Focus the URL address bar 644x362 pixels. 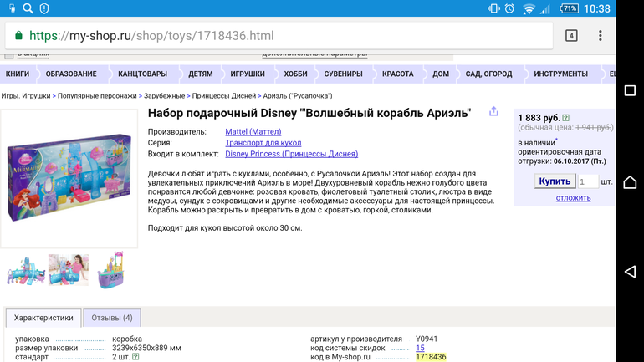[279, 36]
